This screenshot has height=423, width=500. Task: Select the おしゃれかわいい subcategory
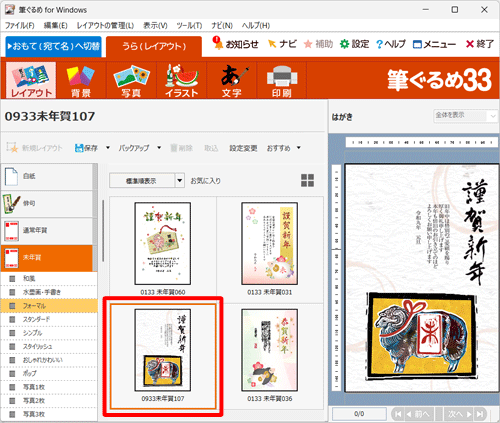click(49, 360)
